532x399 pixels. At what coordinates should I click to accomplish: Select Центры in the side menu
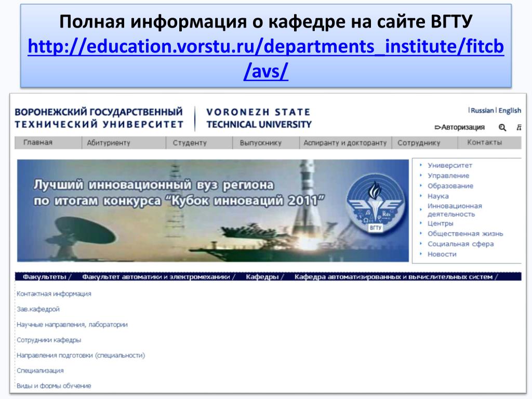pos(441,223)
